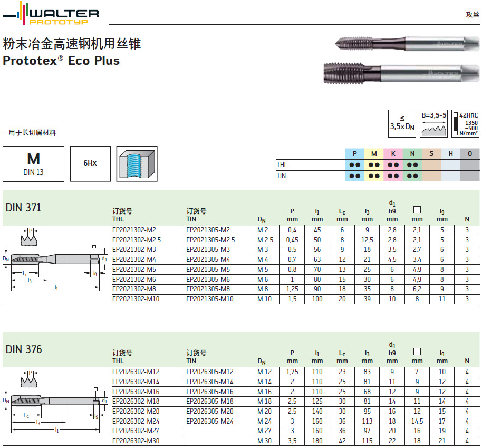Screen dimensions: 482x448
Task: Click the 0,45 pitch value
Action: 292,240
